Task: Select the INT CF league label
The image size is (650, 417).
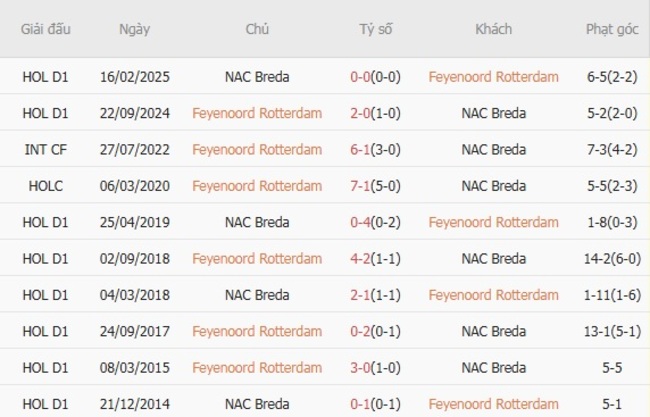Action: tap(46, 150)
